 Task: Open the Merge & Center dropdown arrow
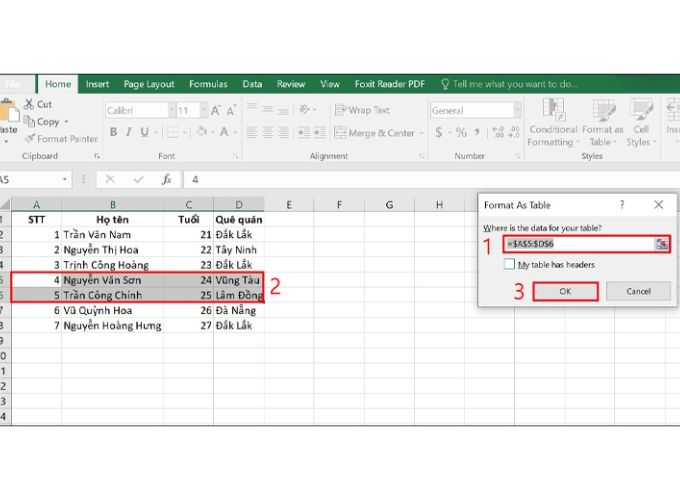click(x=422, y=133)
